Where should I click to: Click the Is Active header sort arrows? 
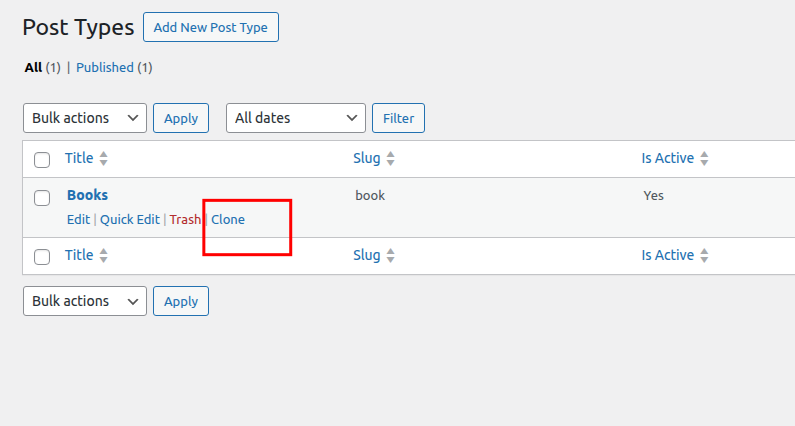[x=704, y=158]
